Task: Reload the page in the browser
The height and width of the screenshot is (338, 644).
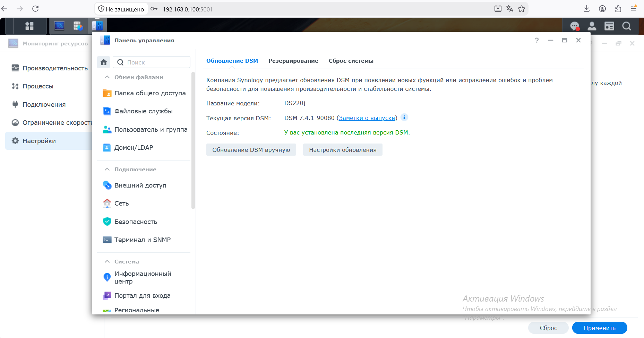Action: 35,9
